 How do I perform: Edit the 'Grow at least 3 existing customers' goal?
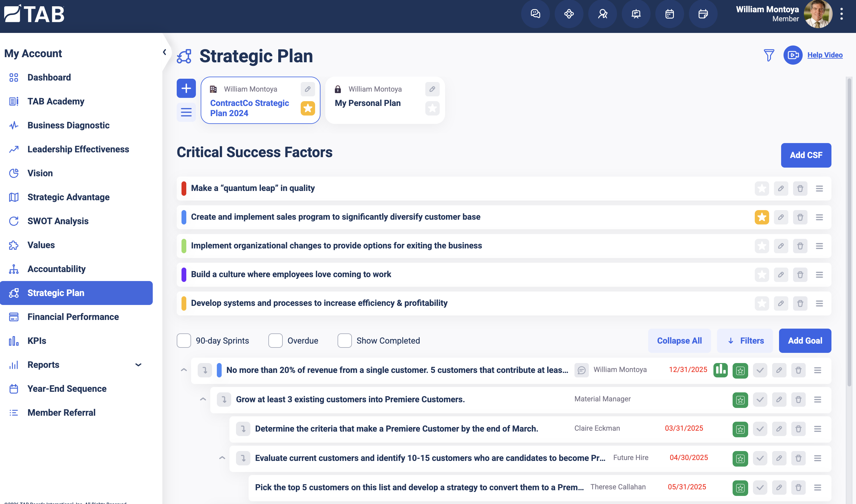click(x=779, y=399)
